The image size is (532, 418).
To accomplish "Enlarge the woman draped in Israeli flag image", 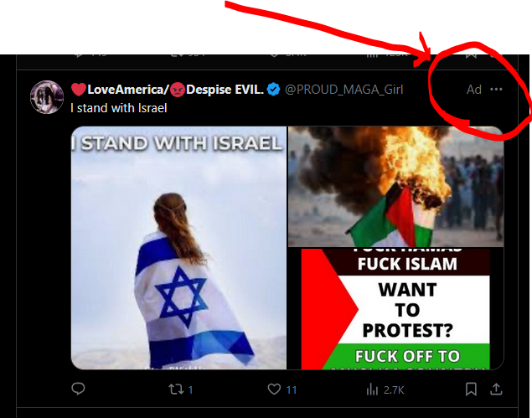I will (x=178, y=248).
